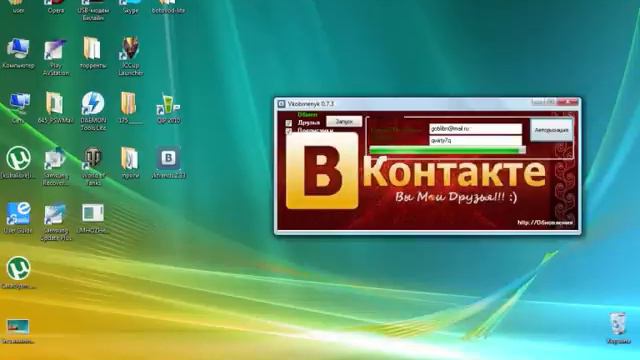Launch DAEMON Tools Lite
The image size is (640, 360).
click(x=93, y=111)
